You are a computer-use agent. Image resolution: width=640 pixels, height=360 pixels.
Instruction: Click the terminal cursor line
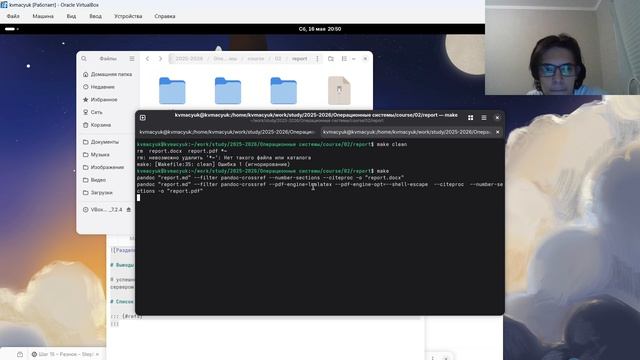138,198
